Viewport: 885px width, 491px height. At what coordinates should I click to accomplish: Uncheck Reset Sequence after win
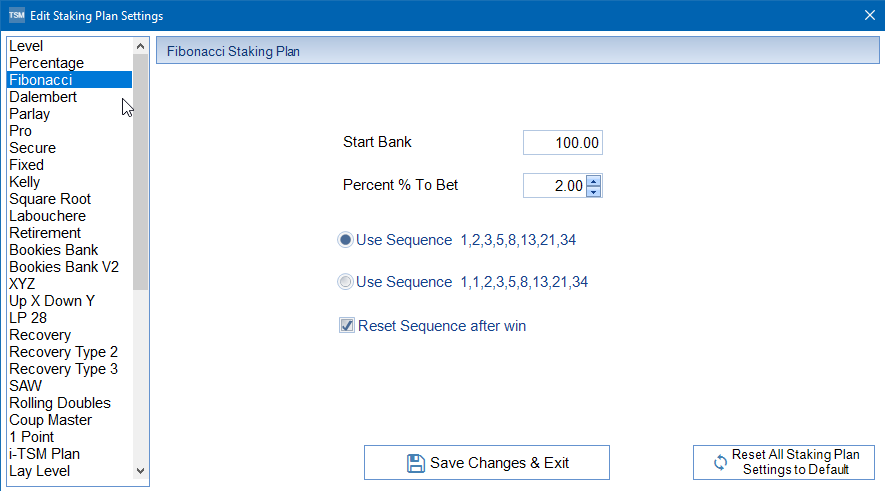pos(347,326)
